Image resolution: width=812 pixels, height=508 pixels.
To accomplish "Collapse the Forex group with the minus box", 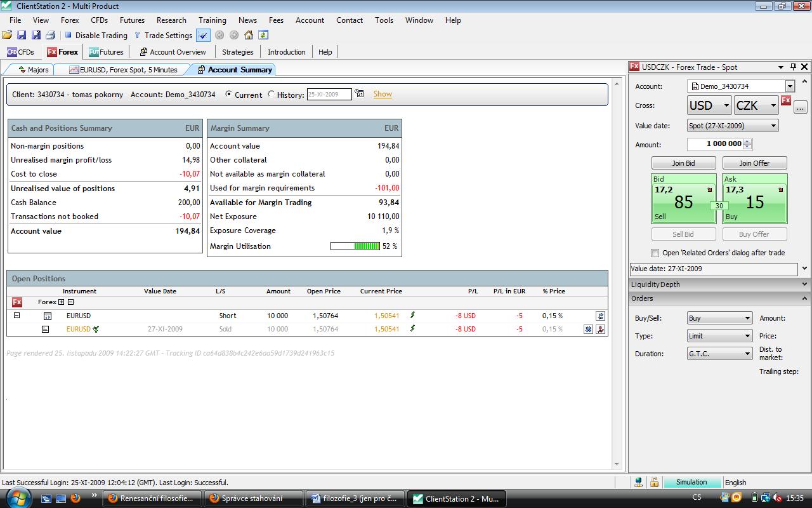I will tap(71, 302).
